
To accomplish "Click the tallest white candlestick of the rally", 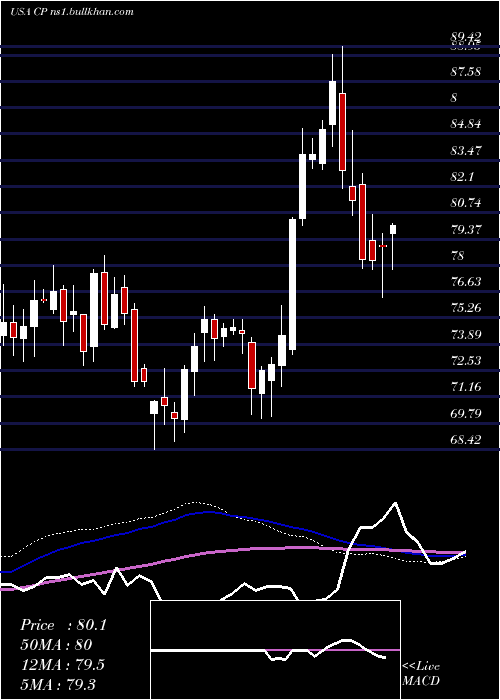I will click(292, 284).
